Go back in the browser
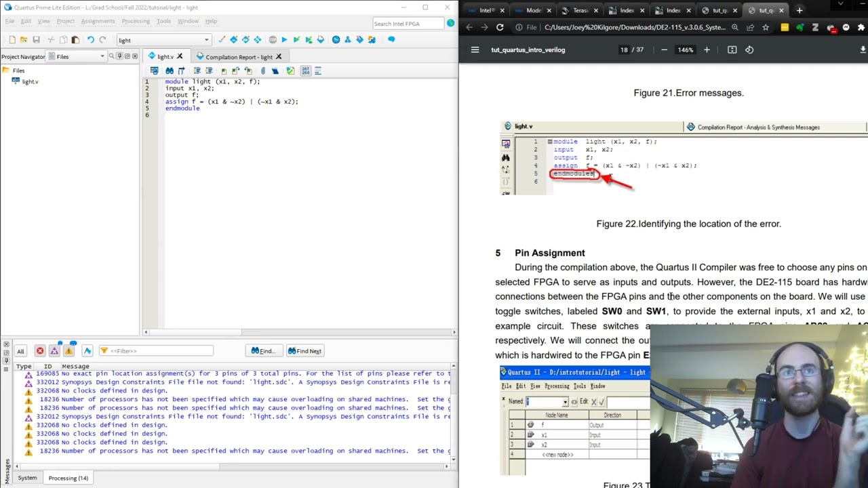This screenshot has height=488, width=868. [469, 27]
